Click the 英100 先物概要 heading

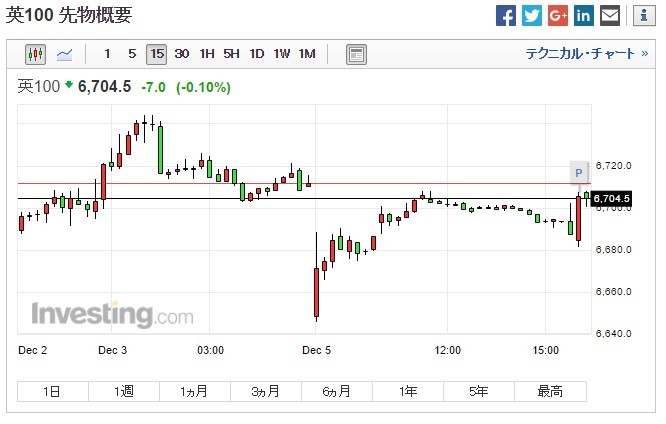(69, 15)
